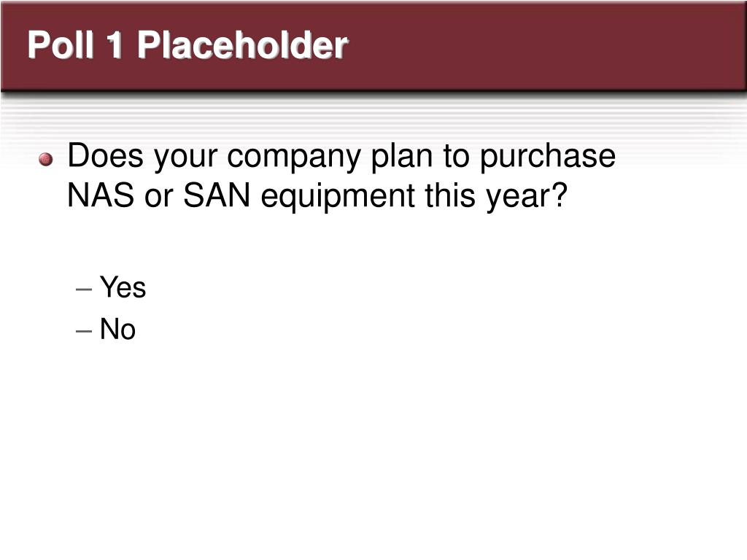The height and width of the screenshot is (560, 747).
Task: Click the word 'SAN' in the question
Action: coord(217,195)
